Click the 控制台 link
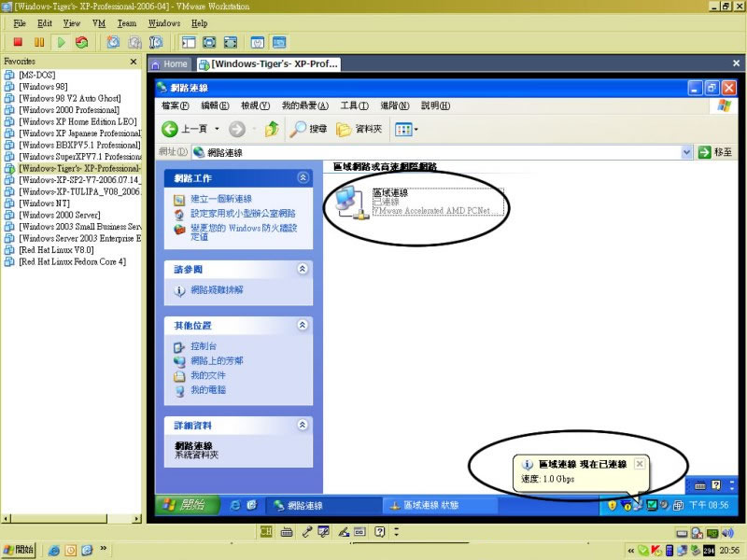Viewport: 747px width, 560px height. click(204, 346)
